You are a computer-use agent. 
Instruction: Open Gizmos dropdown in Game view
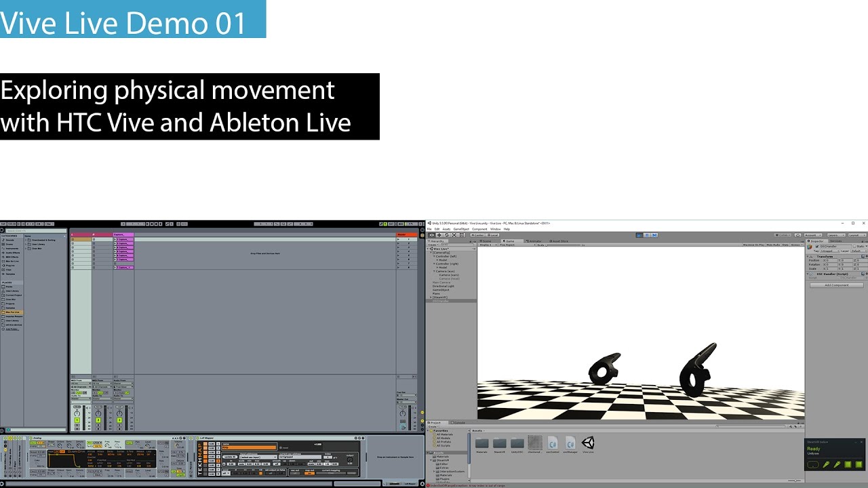click(796, 245)
